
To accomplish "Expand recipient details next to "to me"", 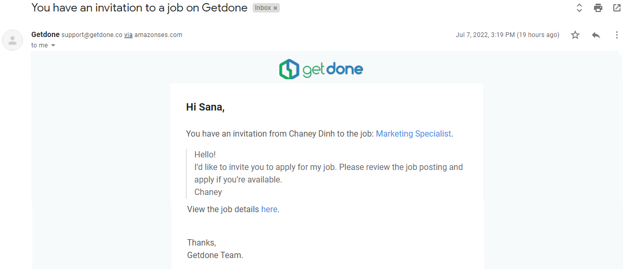I will pyautogui.click(x=53, y=45).
